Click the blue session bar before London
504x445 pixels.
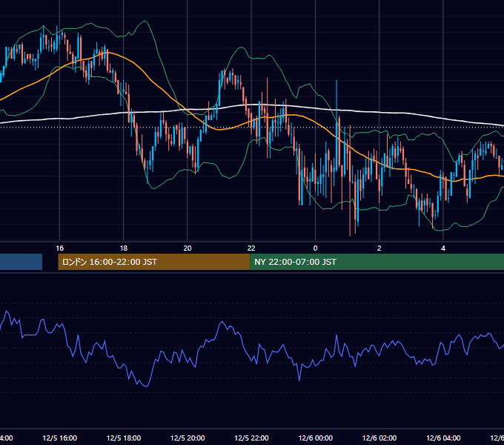click(x=21, y=262)
